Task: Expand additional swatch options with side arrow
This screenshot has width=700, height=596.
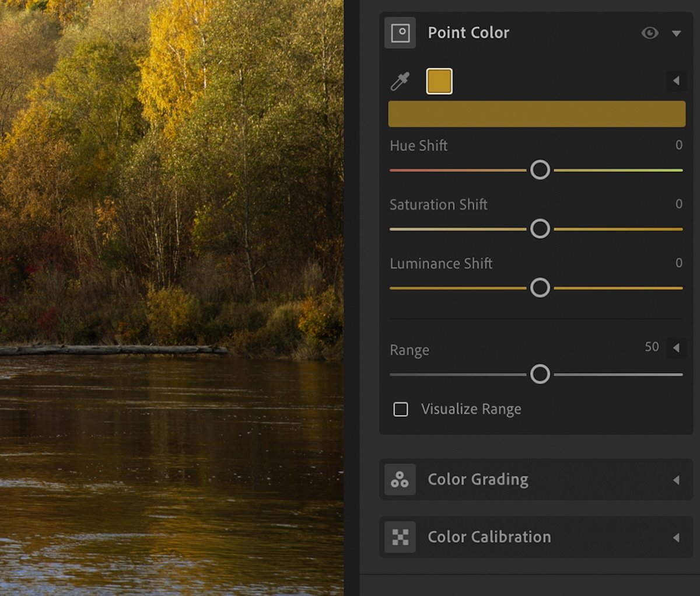Action: [675, 82]
